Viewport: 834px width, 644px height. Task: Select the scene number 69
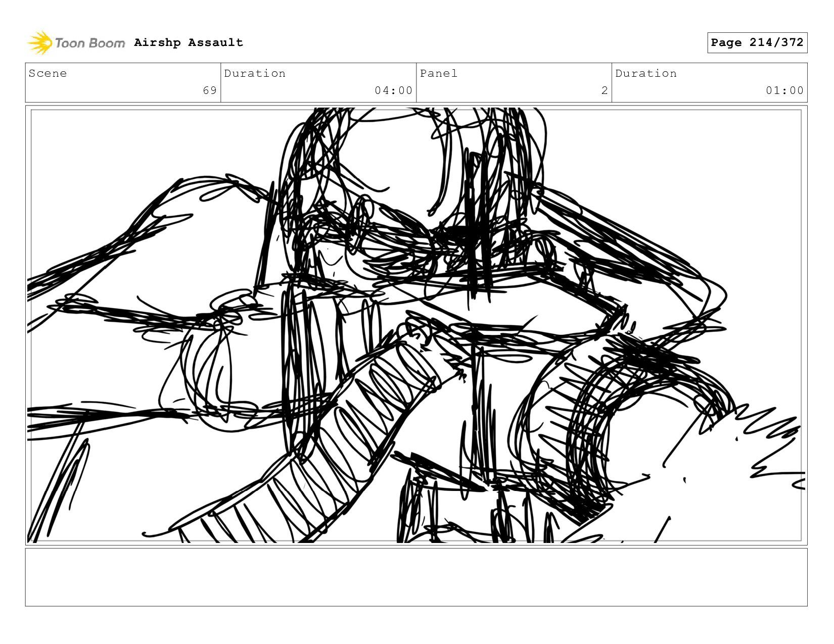[x=210, y=90]
